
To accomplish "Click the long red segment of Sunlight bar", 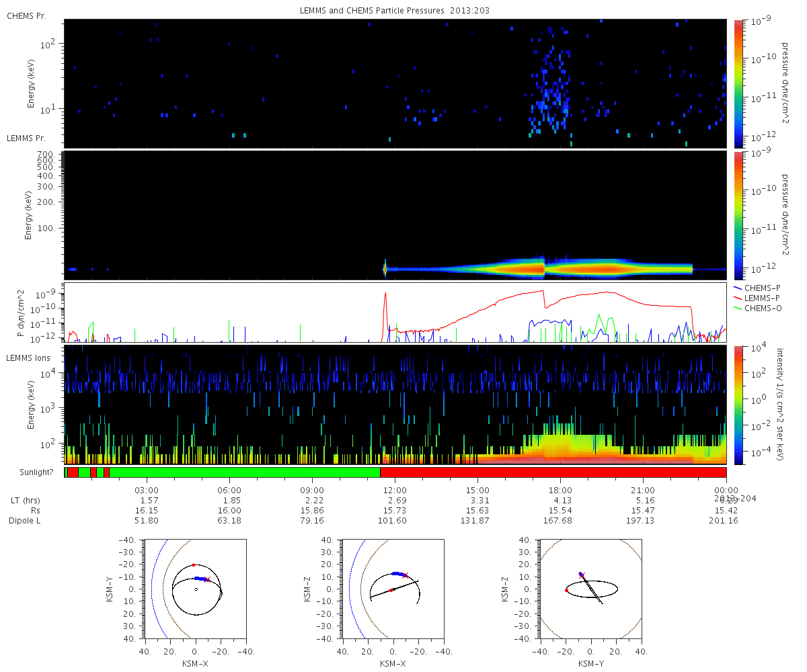I will [553, 472].
